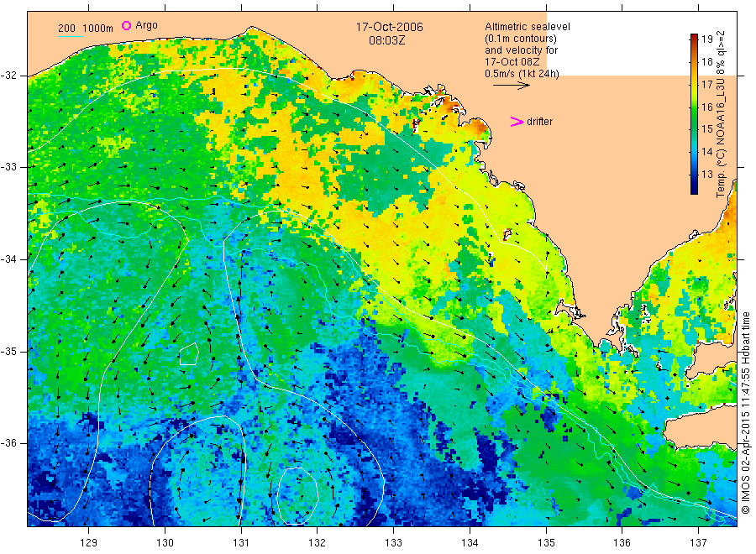Click the cyan 200 1000m depth contour legend line

pos(71,36)
